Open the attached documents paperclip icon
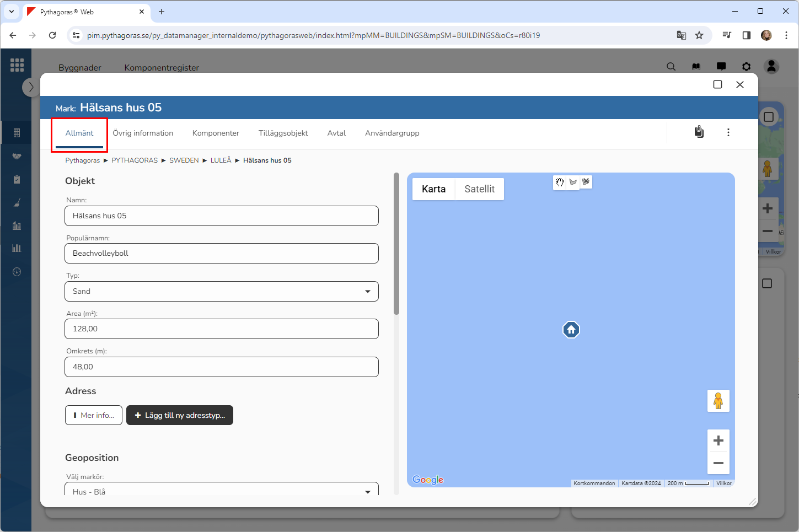The width and height of the screenshot is (799, 532). click(x=699, y=132)
